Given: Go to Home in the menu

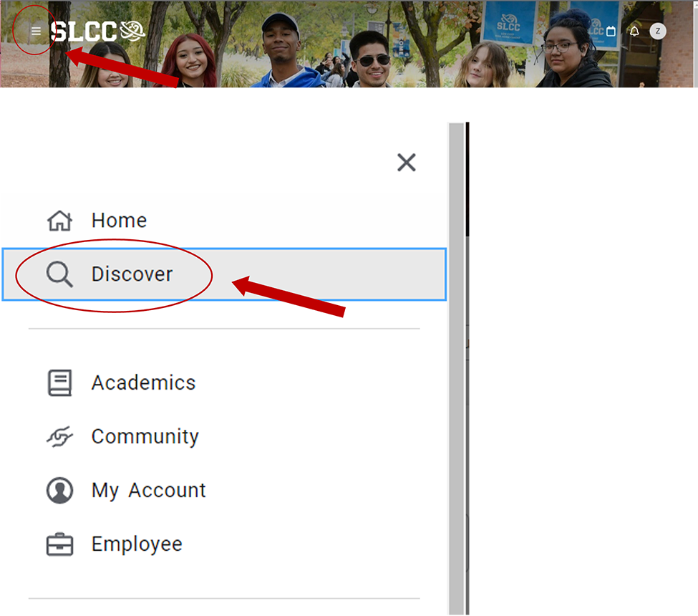Looking at the screenshot, I should tap(119, 221).
